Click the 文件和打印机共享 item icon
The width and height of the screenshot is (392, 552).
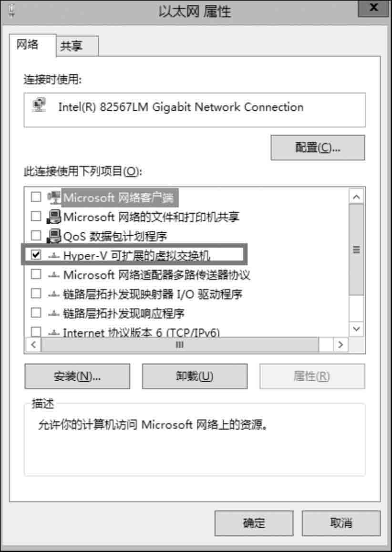[x=54, y=217]
